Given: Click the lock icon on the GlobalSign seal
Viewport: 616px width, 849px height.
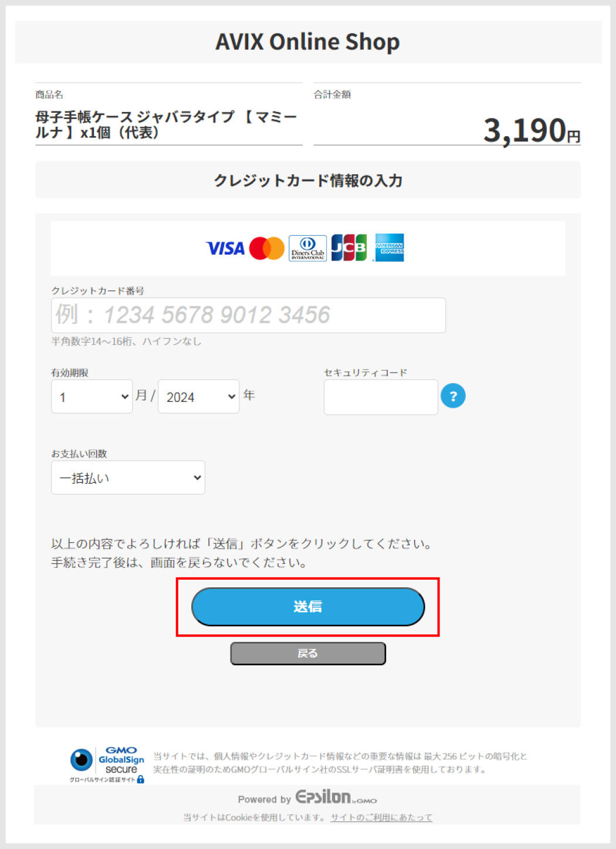Looking at the screenshot, I should point(140,779).
